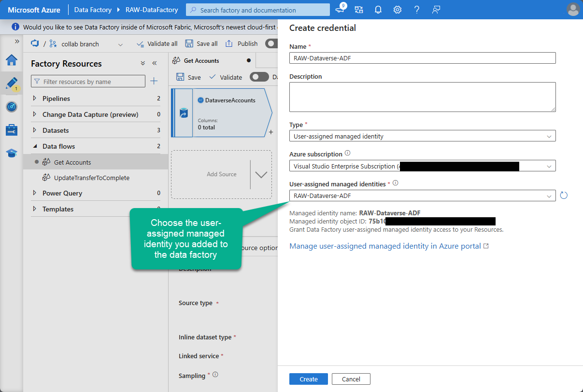
Task: Toggle the data flow debug switch
Action: point(259,77)
